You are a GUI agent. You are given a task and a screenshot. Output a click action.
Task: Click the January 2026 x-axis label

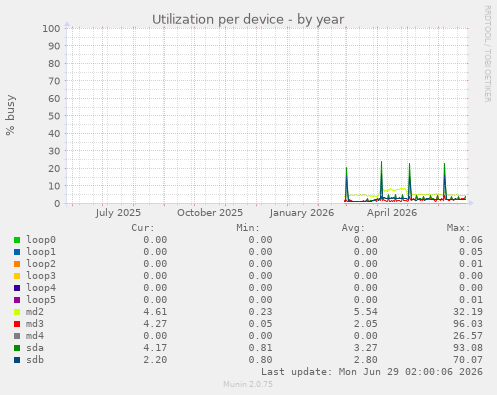point(302,213)
